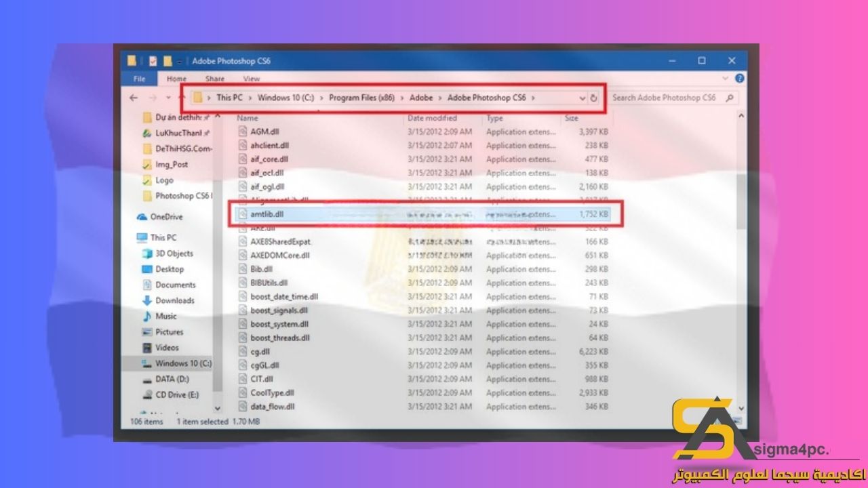
Task: Select the aif_ocl.dll file icon
Action: point(244,173)
